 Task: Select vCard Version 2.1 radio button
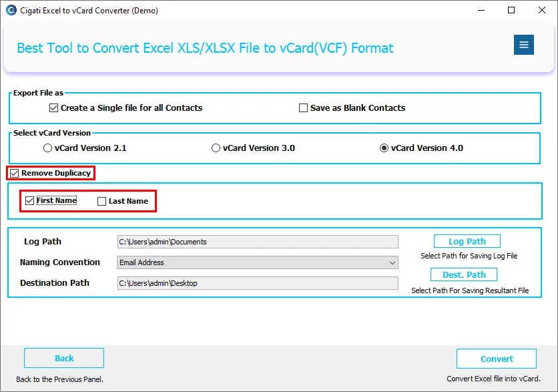[x=47, y=148]
